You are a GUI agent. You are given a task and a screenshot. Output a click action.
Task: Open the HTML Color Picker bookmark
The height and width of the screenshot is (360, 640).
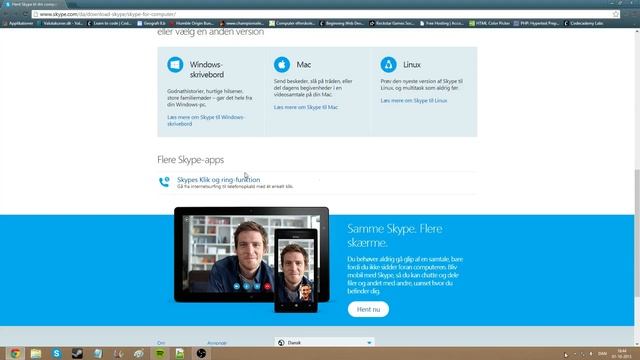point(489,23)
